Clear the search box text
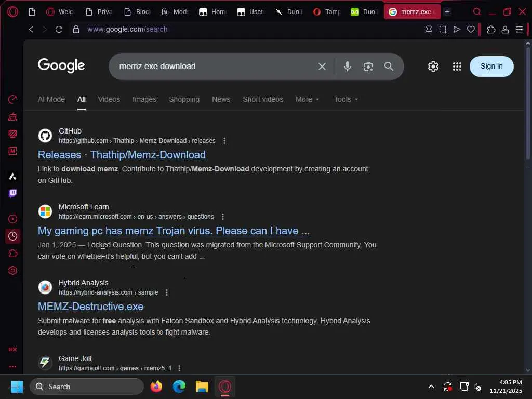Image resolution: width=532 pixels, height=399 pixels. 322,66
